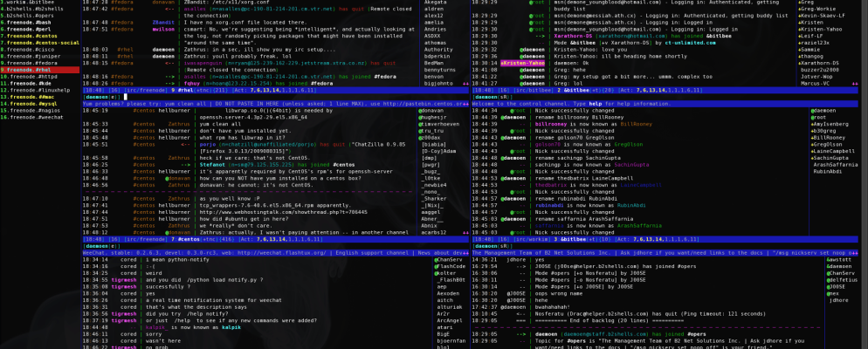Select raziel23x in bitlbee nicklist
The width and height of the screenshot is (868, 349).
click(815, 43)
